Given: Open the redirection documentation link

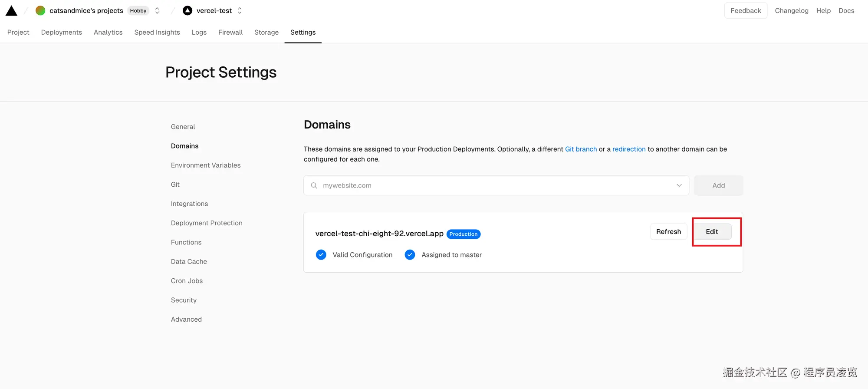Looking at the screenshot, I should (629, 149).
